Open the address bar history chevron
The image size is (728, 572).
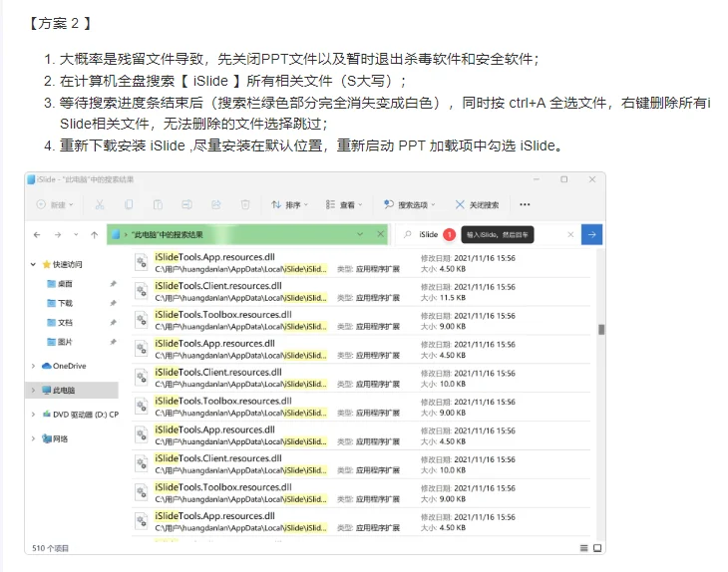click(360, 234)
